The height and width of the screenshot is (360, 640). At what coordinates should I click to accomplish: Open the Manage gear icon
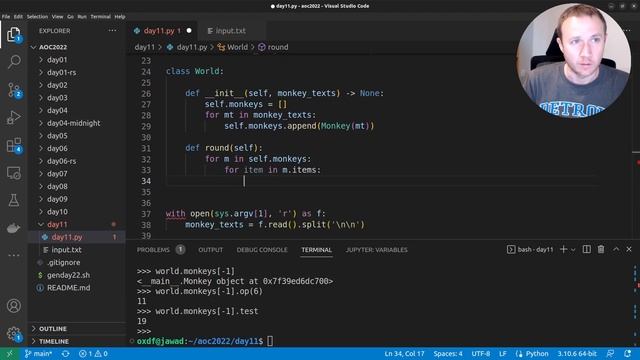click(x=13, y=334)
